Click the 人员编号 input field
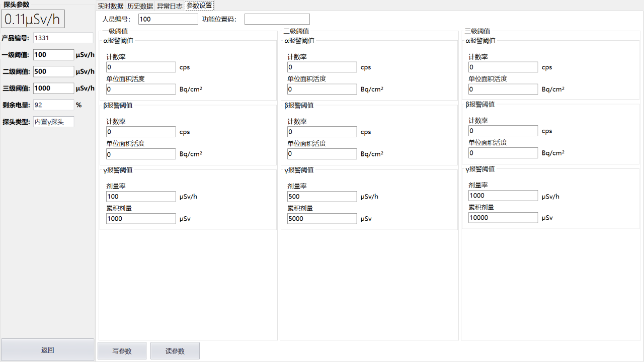This screenshot has height=362, width=644. pos(168,19)
